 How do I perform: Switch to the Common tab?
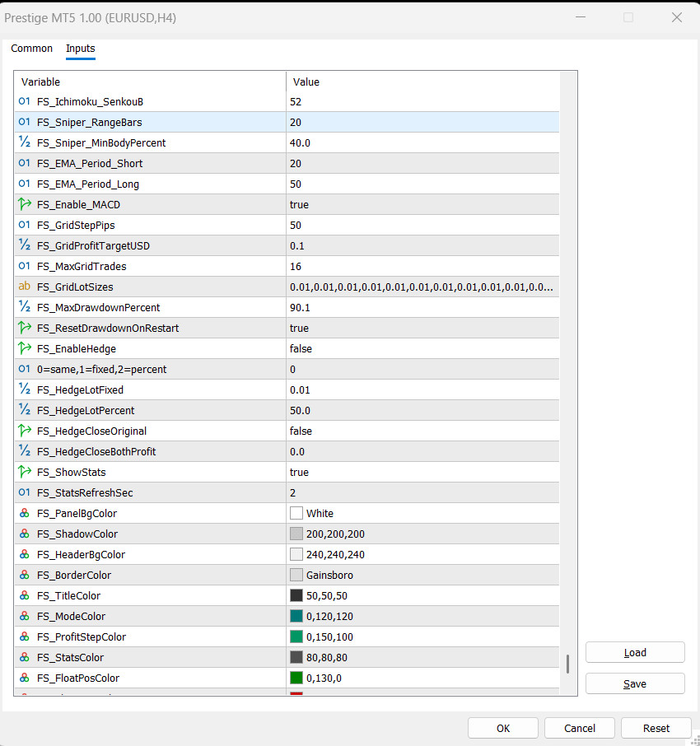31,49
